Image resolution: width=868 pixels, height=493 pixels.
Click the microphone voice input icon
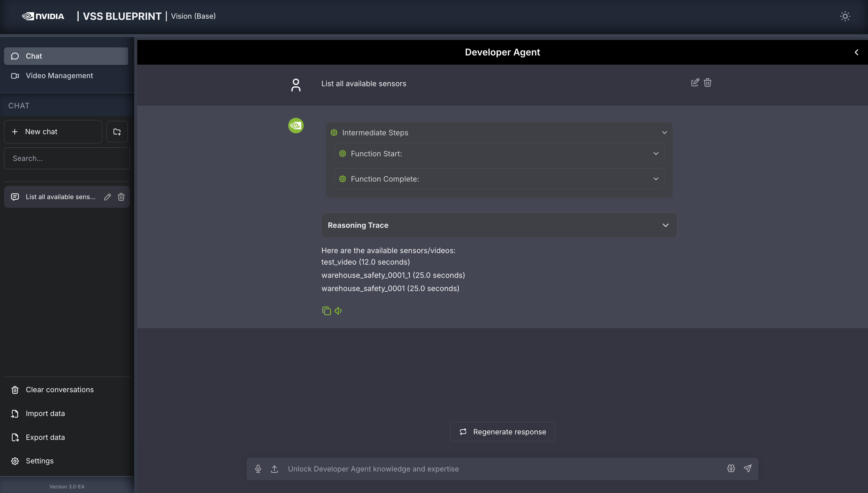(258, 469)
